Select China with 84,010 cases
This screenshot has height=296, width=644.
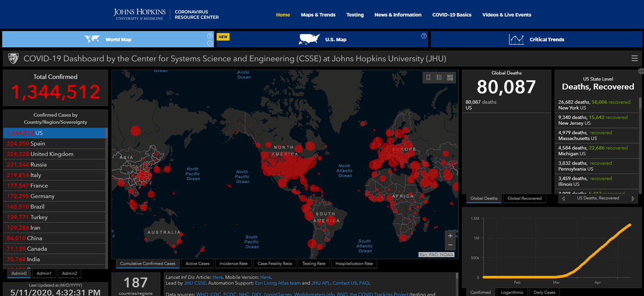pos(54,238)
